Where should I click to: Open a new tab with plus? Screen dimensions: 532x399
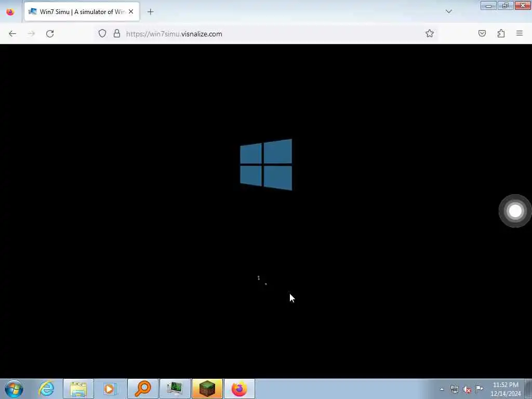tap(150, 12)
